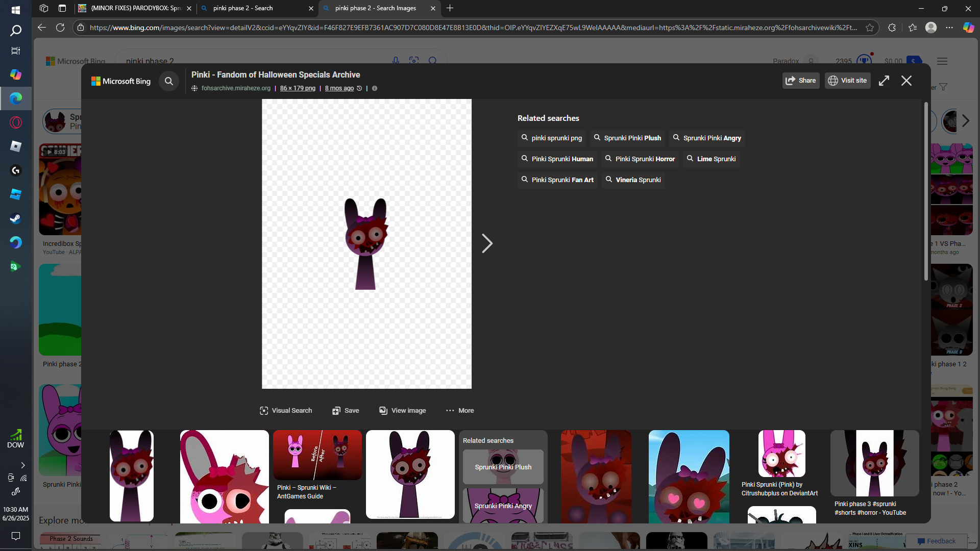Save the image to collection
Viewport: 980px width, 551px height.
click(346, 411)
